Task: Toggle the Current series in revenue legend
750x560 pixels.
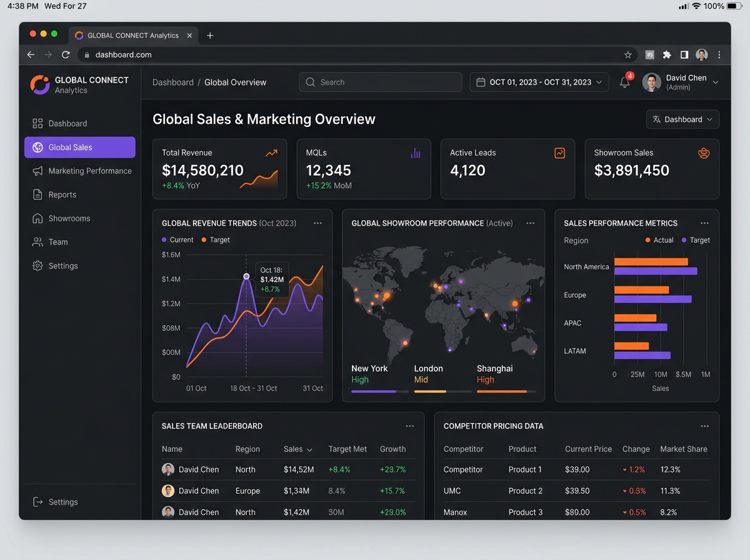Action: tap(177, 240)
